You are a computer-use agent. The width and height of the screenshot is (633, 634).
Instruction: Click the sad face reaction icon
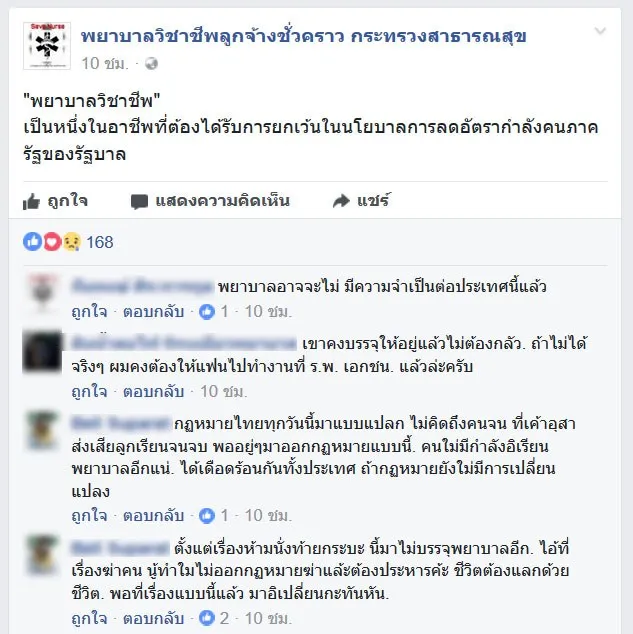72,242
